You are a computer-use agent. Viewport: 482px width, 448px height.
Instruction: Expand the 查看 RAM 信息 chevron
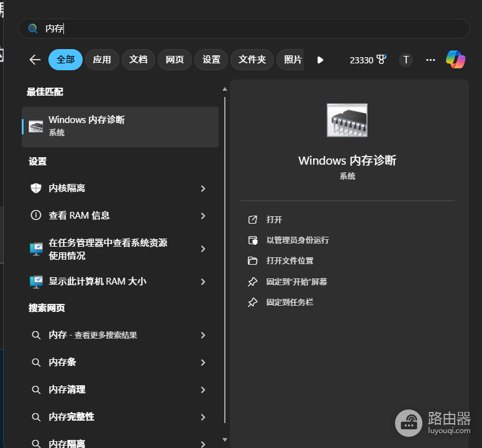(x=203, y=216)
